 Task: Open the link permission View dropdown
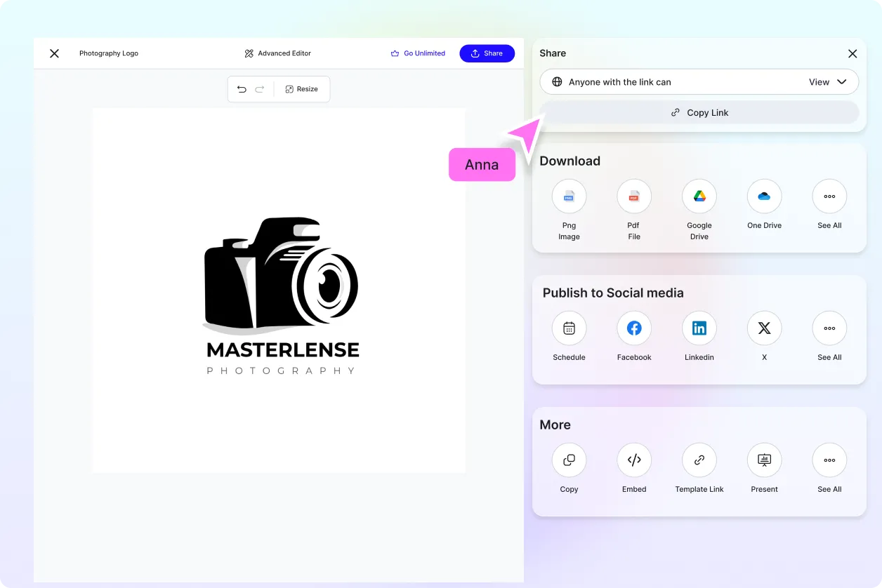pyautogui.click(x=828, y=82)
